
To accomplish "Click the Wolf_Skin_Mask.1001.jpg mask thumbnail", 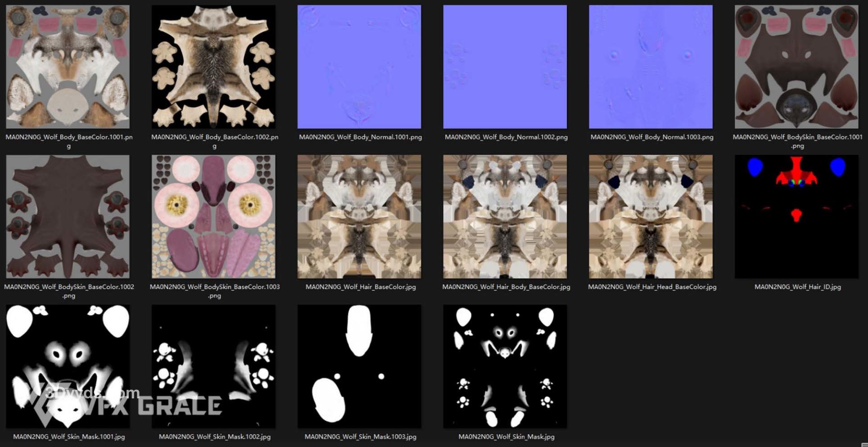I will tap(68, 366).
